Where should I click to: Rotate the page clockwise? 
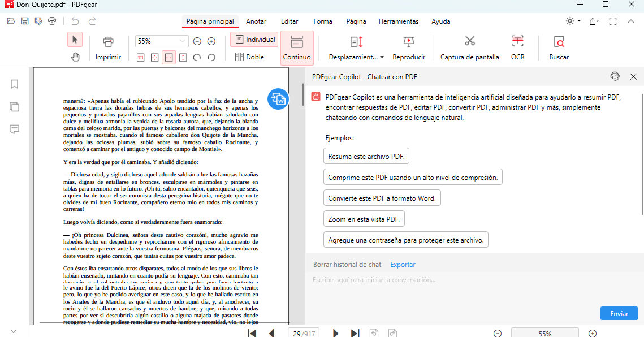coord(197,58)
